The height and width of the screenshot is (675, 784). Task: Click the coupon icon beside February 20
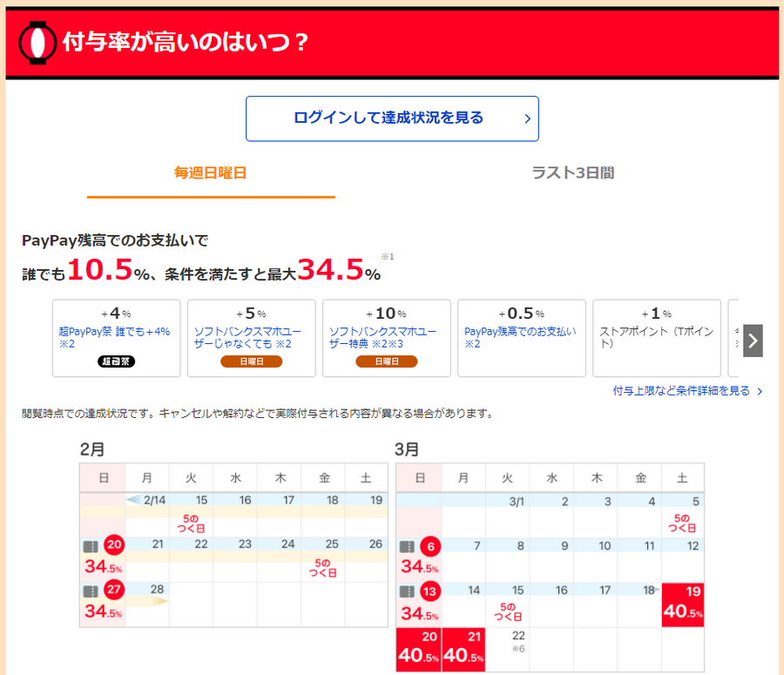[91, 546]
